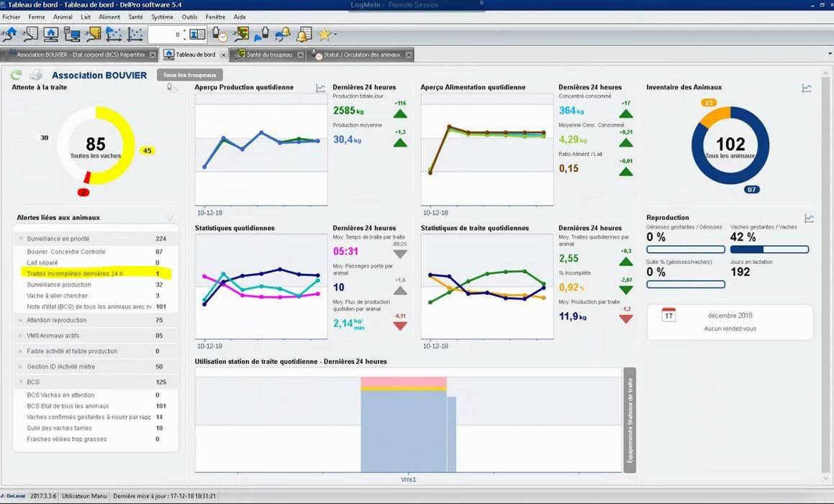Click the Aucun rendez-vous calendar card text
Viewport: 834px width, 504px height.
click(730, 329)
